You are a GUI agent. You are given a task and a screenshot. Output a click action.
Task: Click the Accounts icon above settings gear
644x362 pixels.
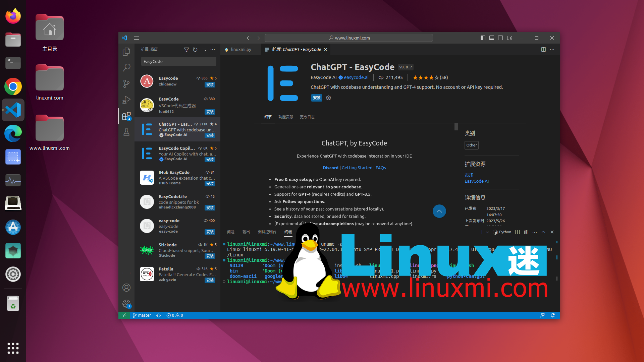pyautogui.click(x=126, y=288)
